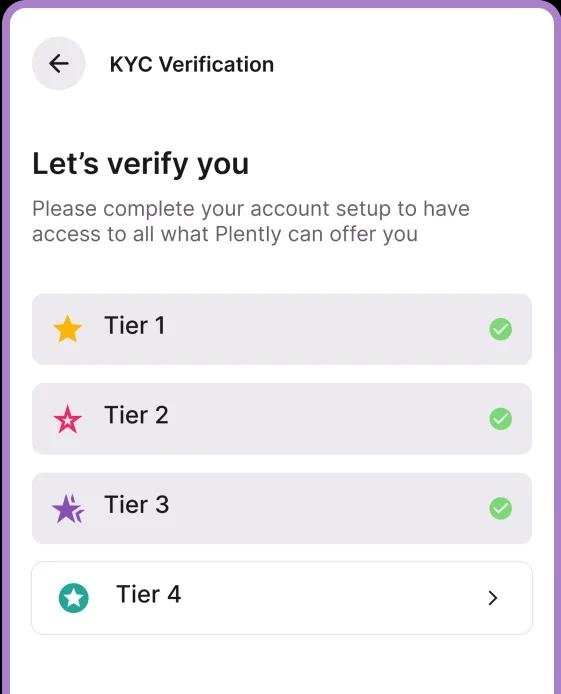Select the Tier 2 row

click(282, 419)
